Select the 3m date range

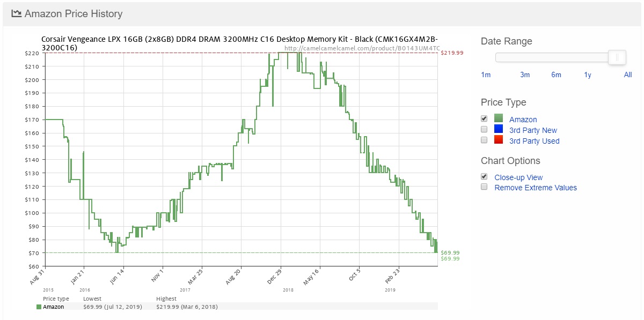(525, 75)
